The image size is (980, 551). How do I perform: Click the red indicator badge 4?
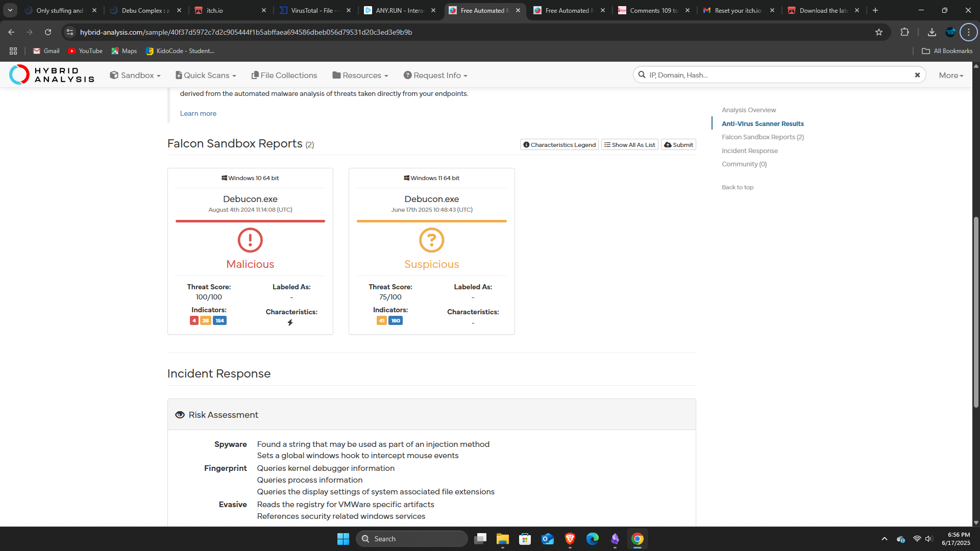coord(194,320)
